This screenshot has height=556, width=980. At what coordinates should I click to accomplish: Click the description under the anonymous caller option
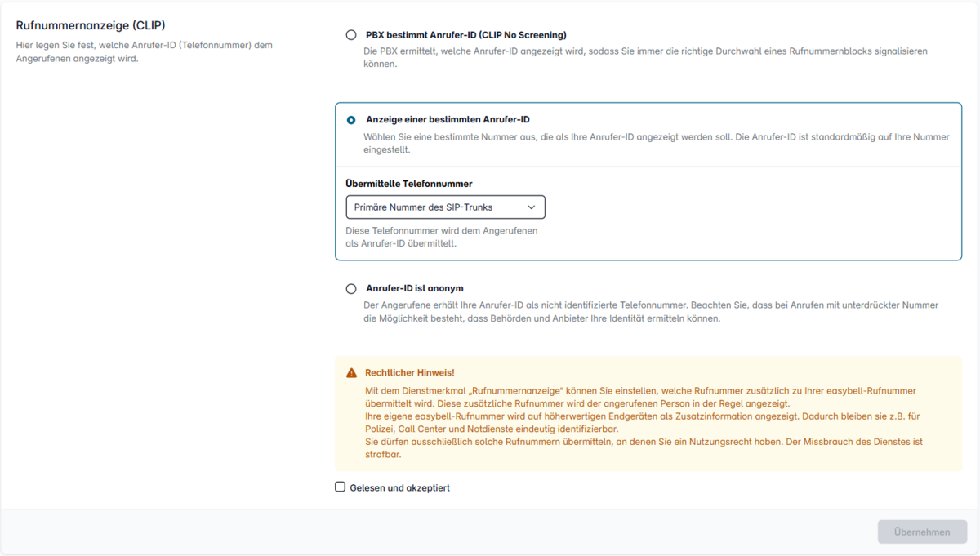[650, 312]
